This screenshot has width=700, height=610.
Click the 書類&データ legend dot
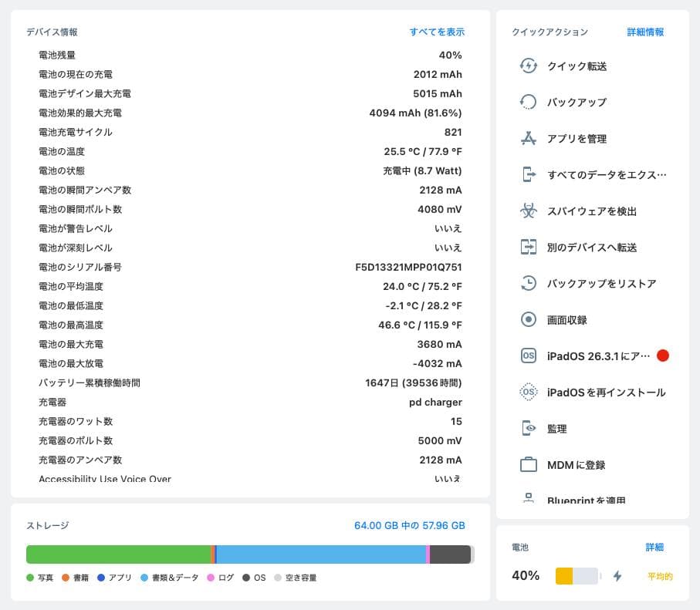click(x=144, y=578)
